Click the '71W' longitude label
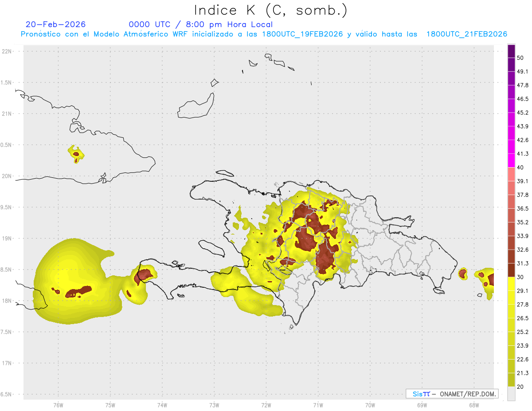 (x=318, y=405)
